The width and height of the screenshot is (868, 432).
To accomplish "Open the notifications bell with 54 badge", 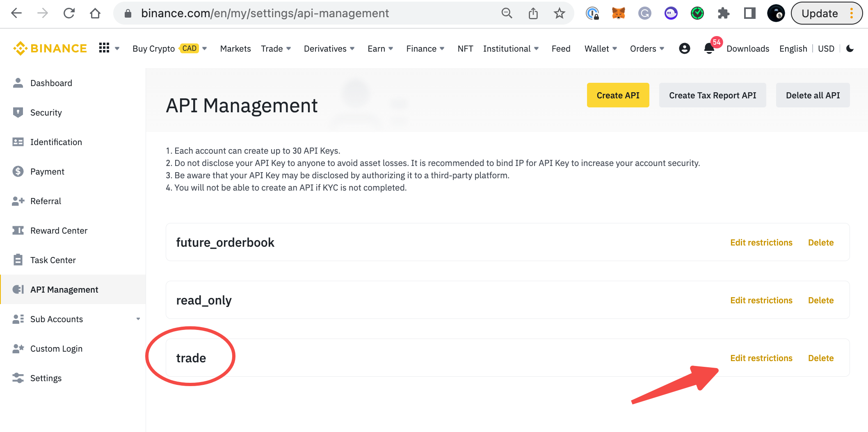I will click(709, 48).
